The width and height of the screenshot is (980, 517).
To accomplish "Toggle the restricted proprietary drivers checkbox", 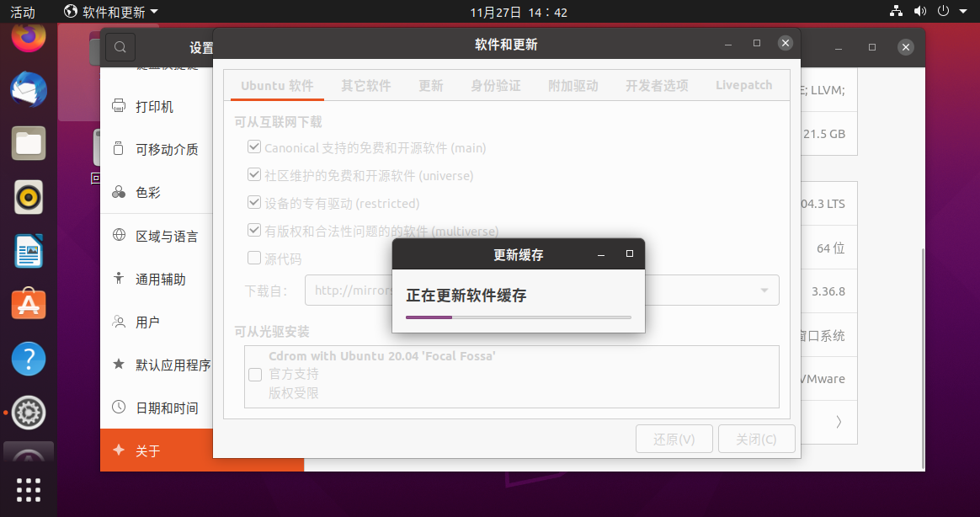I will coord(254,202).
